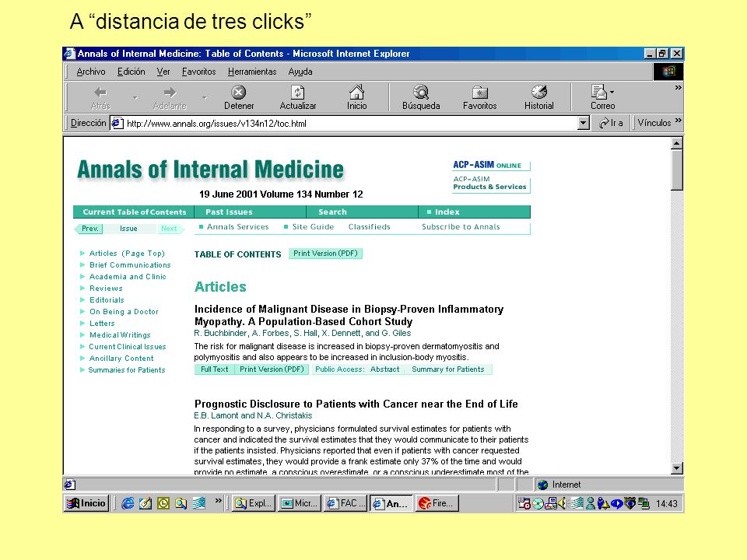The image size is (747, 560).
Task: Open Full Text of the Myopathy article
Action: point(215,369)
